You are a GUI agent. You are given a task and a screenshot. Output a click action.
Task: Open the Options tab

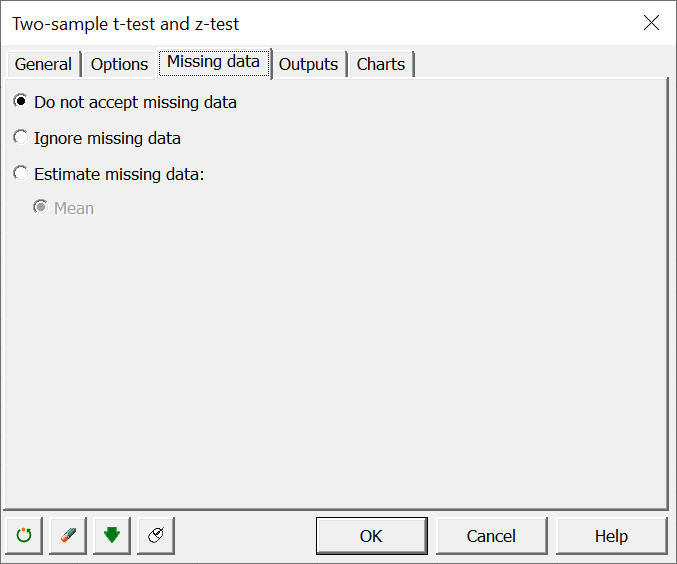pos(119,64)
